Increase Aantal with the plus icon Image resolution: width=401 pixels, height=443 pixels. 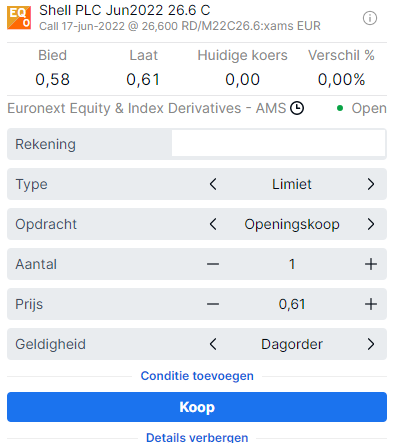[x=371, y=264]
